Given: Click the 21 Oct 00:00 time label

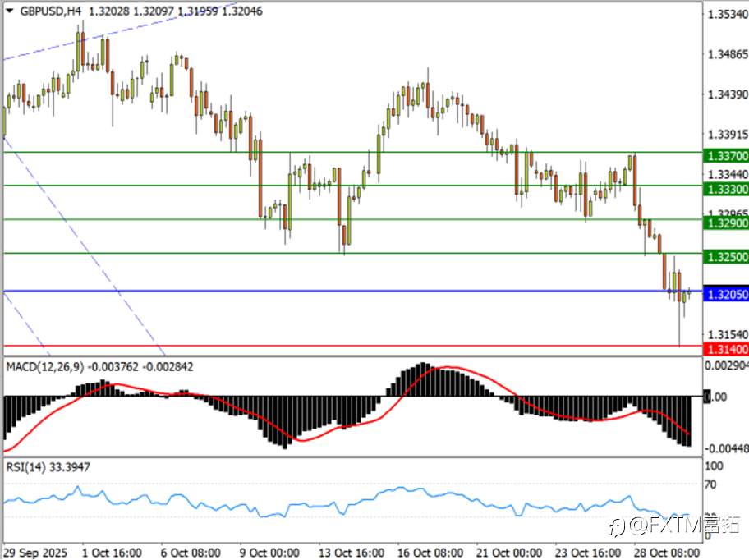Looking at the screenshot, I should 509,553.
